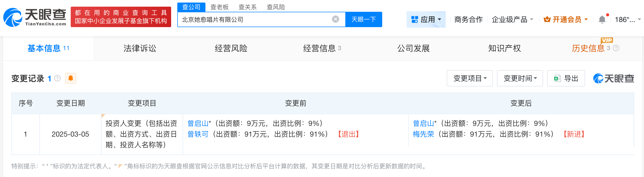The image size is (644, 177).
Task: Click the Excel export icon next to 导出
Action: tap(556, 79)
